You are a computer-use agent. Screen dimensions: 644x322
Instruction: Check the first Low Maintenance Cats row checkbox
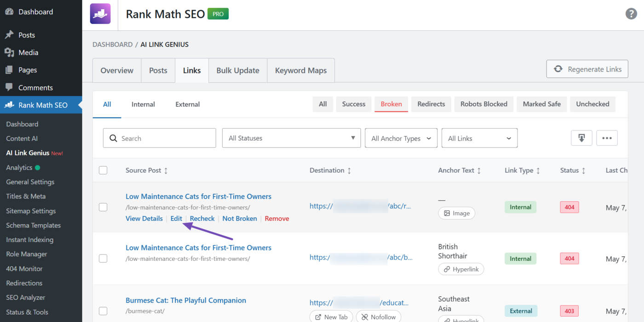tap(103, 207)
